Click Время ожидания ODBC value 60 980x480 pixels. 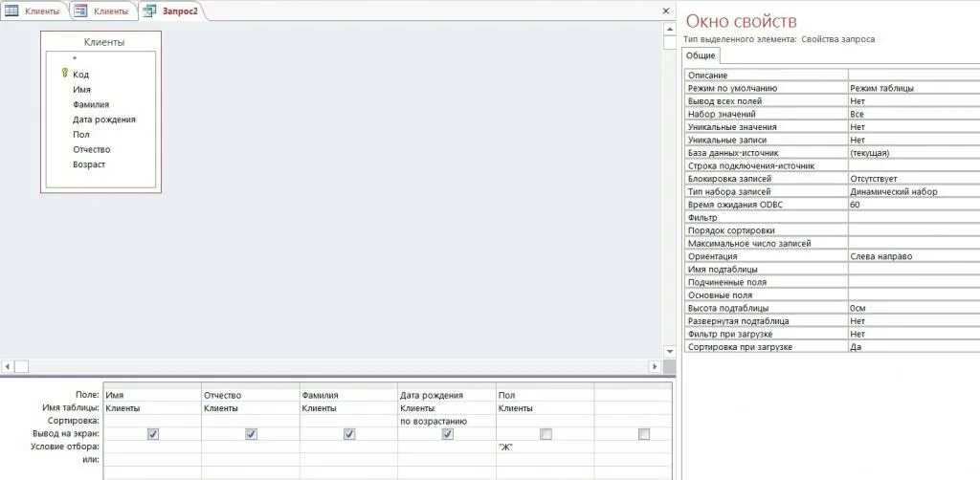914,204
